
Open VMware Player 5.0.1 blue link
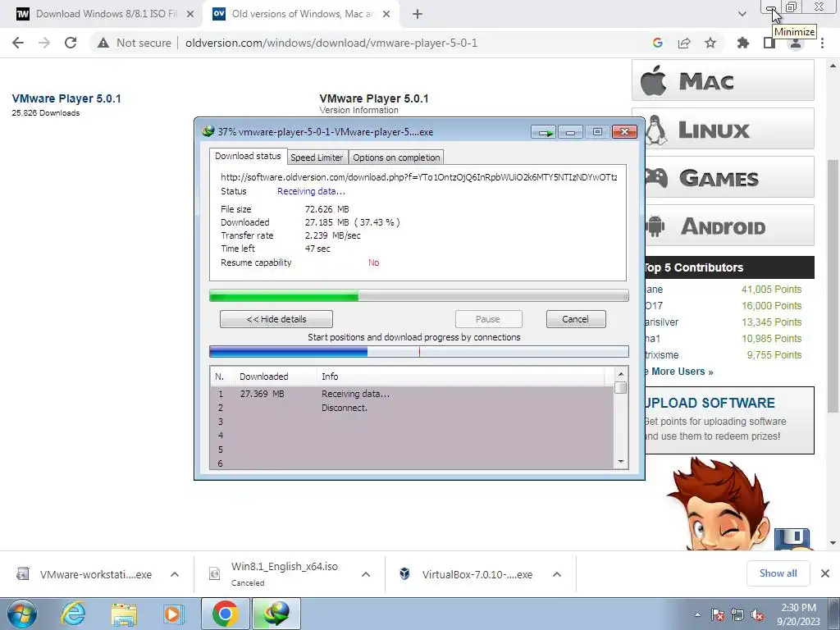pyautogui.click(x=66, y=98)
